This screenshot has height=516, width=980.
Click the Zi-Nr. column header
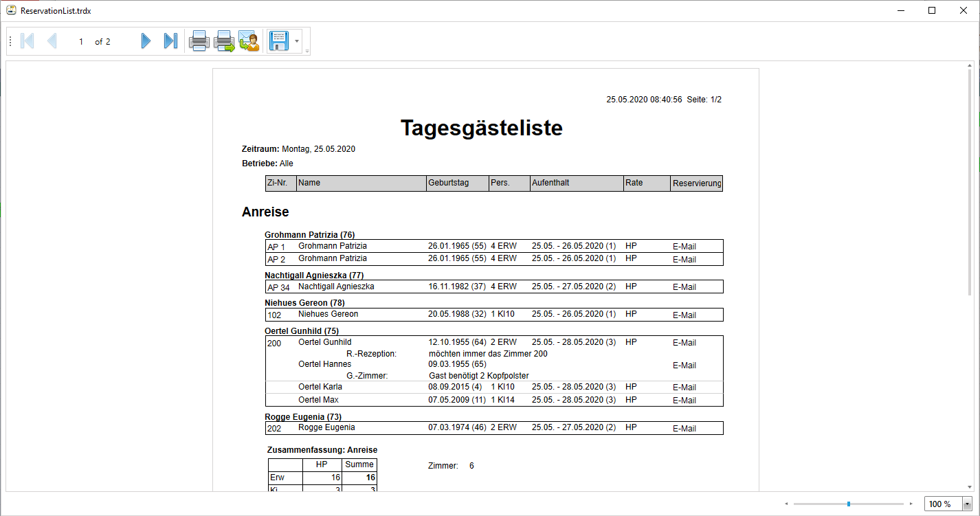pos(281,183)
